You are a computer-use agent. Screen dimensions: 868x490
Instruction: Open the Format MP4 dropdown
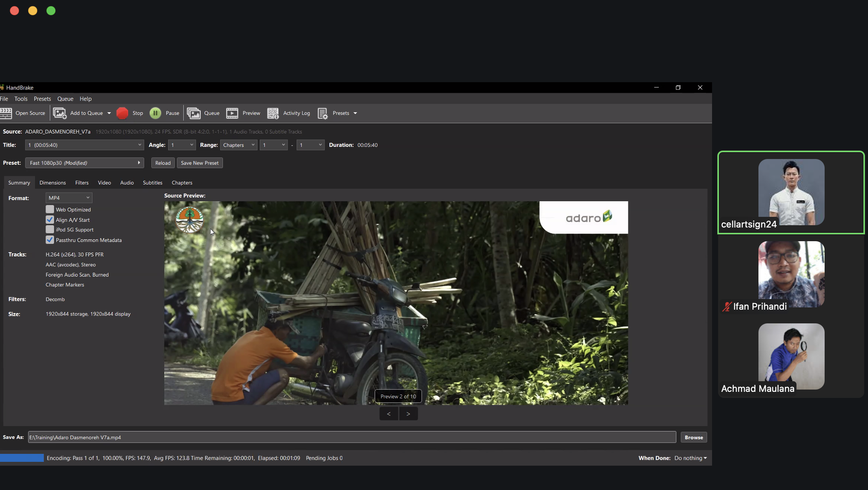(x=69, y=198)
